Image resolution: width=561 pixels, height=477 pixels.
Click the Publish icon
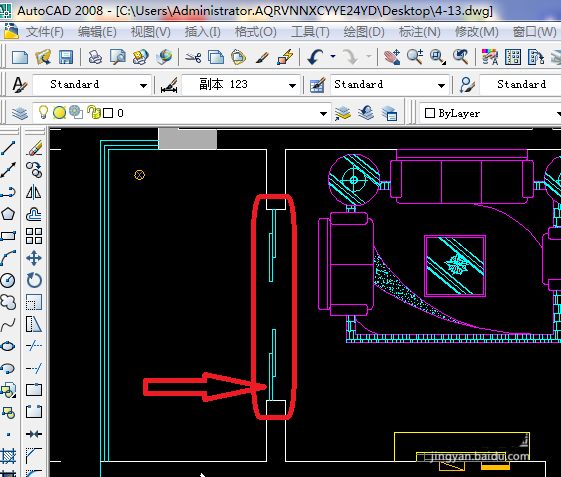point(141,57)
